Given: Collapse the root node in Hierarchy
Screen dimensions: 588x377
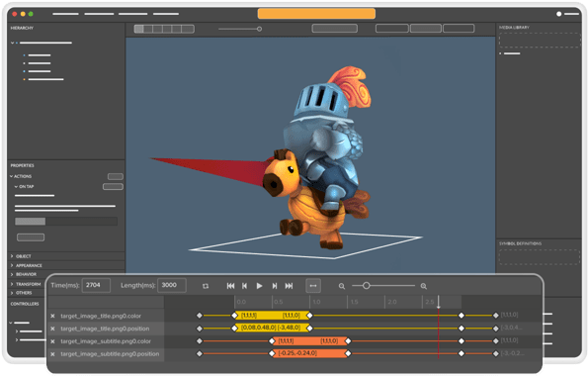Looking at the screenshot, I should 13,43.
